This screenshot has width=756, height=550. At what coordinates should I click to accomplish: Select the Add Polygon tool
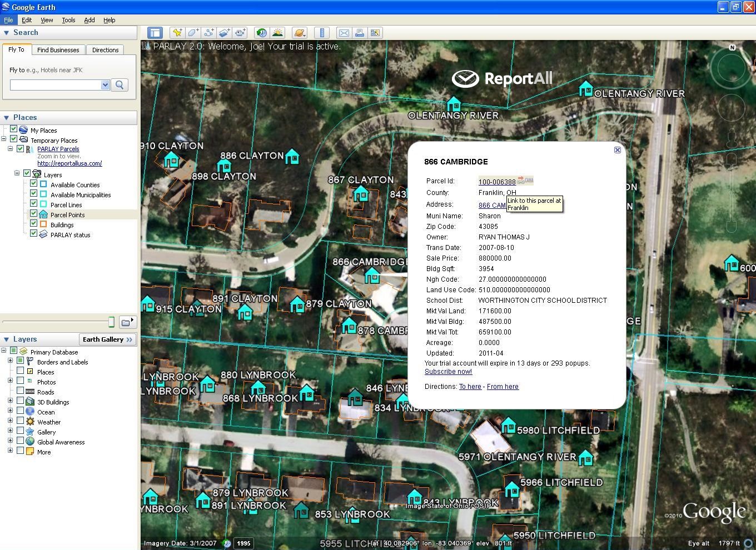[193, 33]
